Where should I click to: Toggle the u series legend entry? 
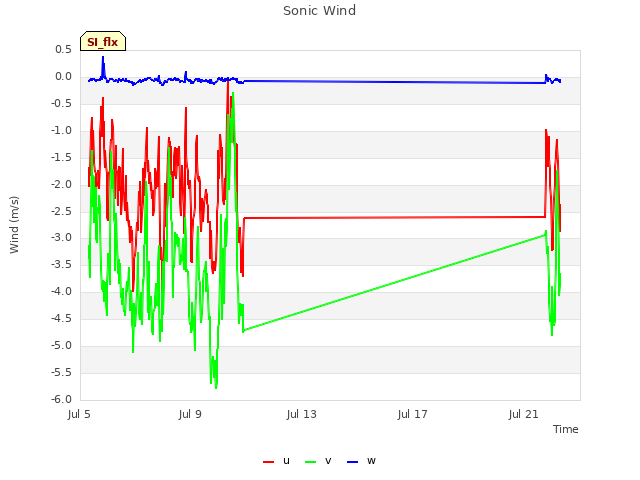click(276, 461)
